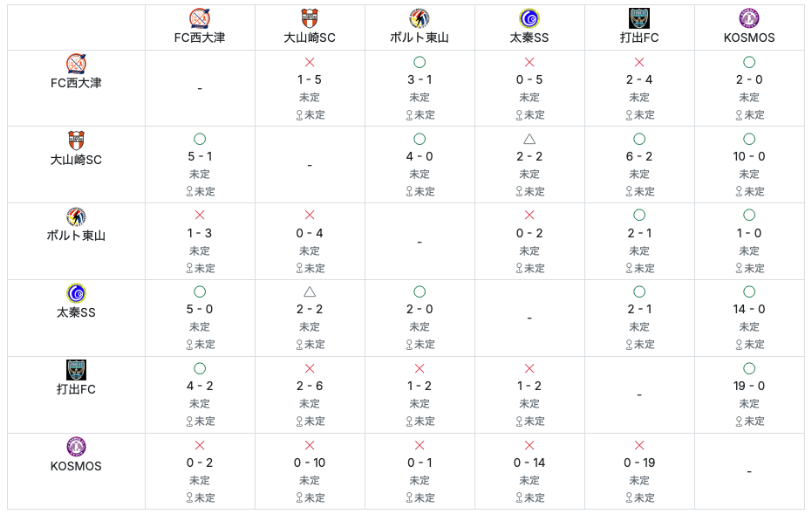Click the win circle above the 19 - 0 score
This screenshot has width=812, height=514.
click(749, 369)
